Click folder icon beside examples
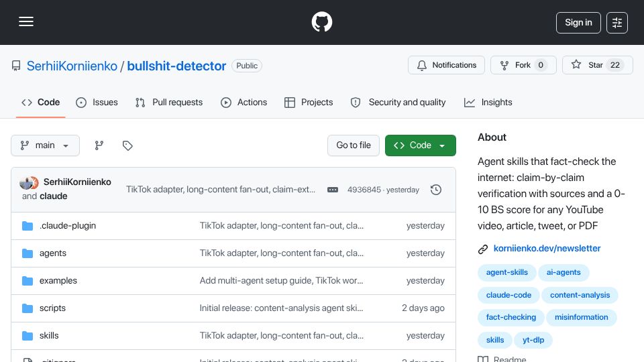 [x=28, y=281]
